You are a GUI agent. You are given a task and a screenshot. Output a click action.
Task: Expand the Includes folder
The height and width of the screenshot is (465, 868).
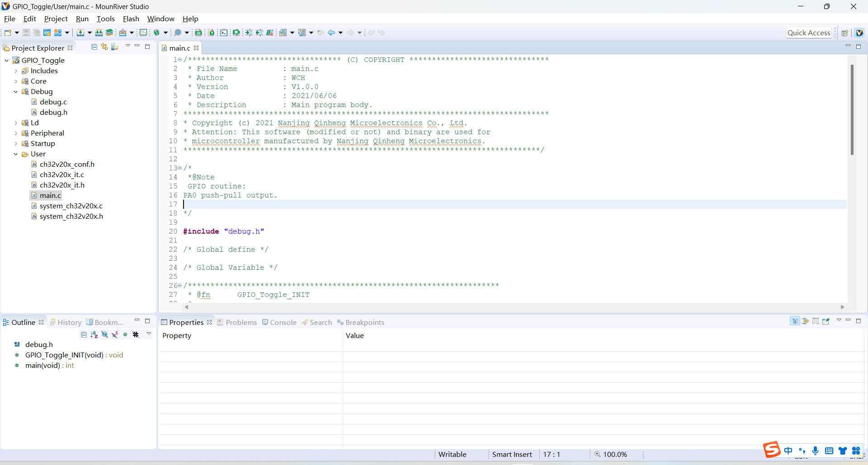16,70
